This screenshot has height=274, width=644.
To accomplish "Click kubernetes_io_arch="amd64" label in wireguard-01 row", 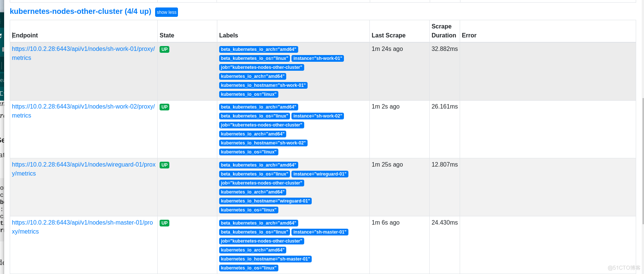I will [253, 192].
